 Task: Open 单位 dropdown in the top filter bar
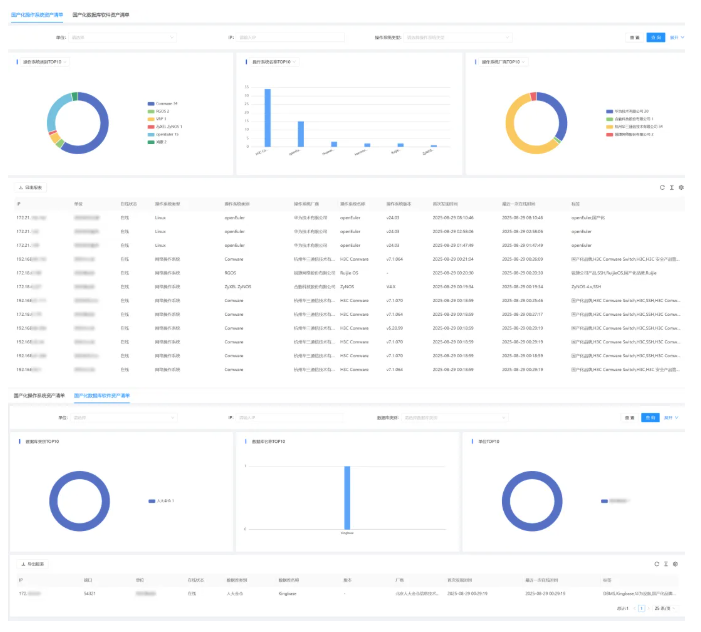[x=122, y=37]
